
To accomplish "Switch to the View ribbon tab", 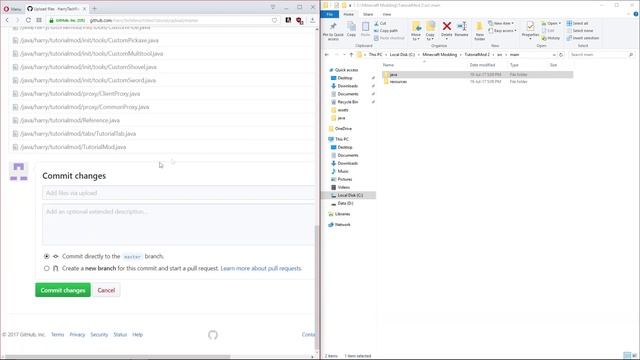I will click(387, 14).
